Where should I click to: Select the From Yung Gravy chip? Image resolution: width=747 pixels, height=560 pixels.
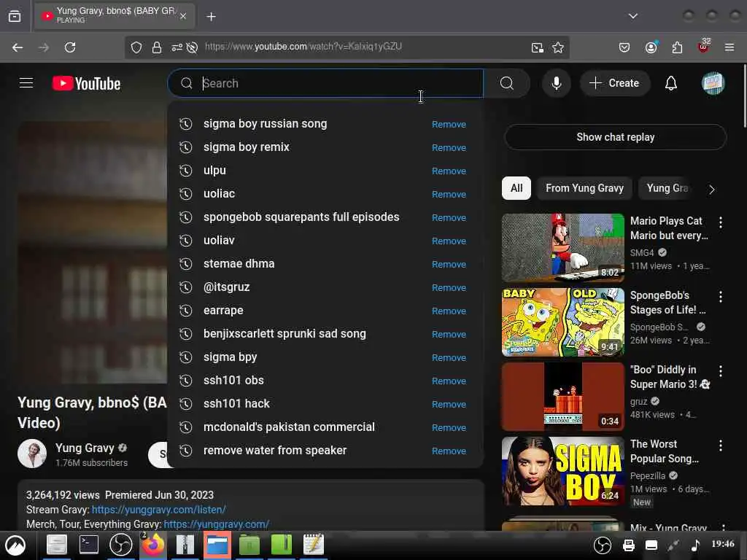pos(584,188)
